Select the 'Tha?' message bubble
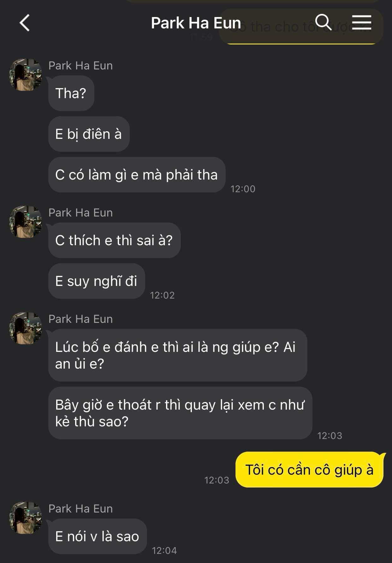 pos(71,93)
